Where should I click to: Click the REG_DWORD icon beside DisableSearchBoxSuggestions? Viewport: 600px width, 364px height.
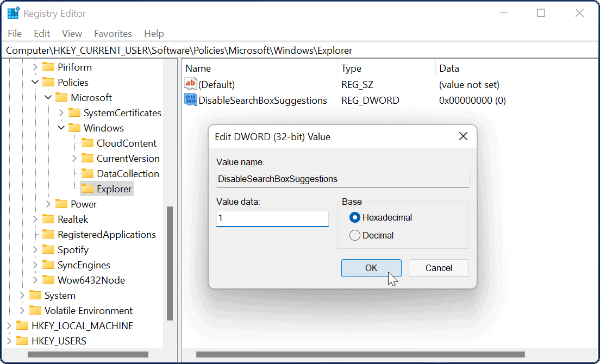coord(191,100)
